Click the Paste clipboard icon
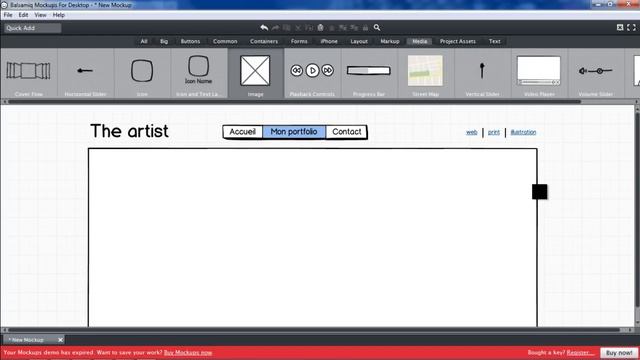 320,28
